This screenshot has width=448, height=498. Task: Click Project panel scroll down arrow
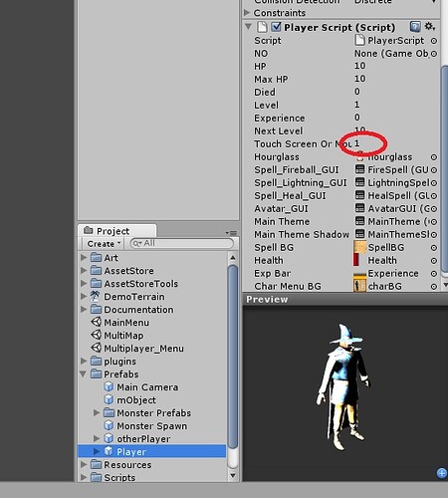pos(233,476)
